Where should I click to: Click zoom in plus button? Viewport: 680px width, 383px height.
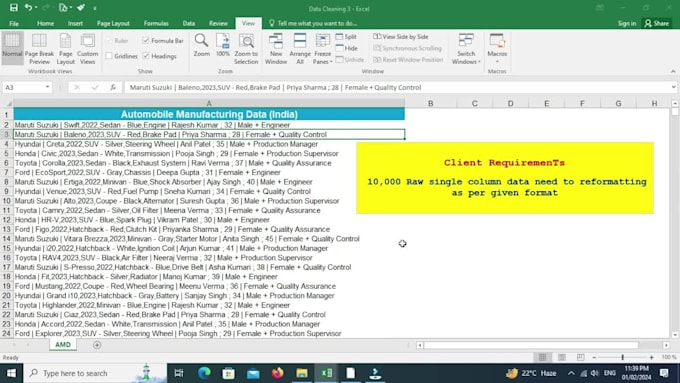(651, 357)
